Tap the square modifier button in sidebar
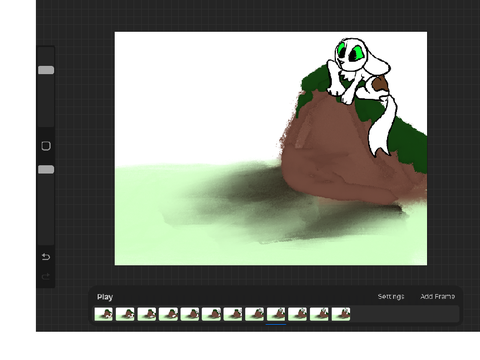Image resolution: width=480 pixels, height=360 pixels. coord(46,146)
